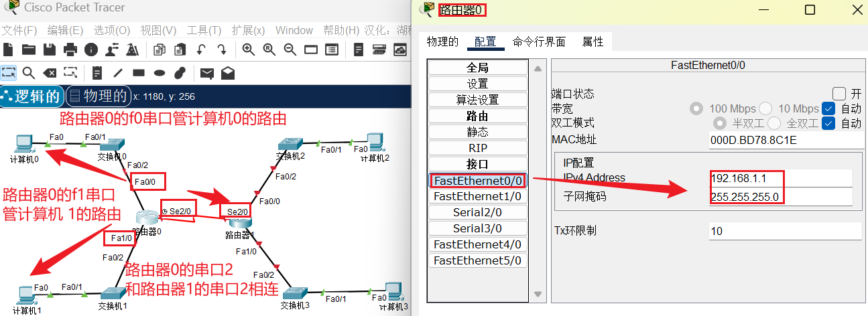Open 算法设置 config page
This screenshot has height=316, width=868.
point(478,100)
